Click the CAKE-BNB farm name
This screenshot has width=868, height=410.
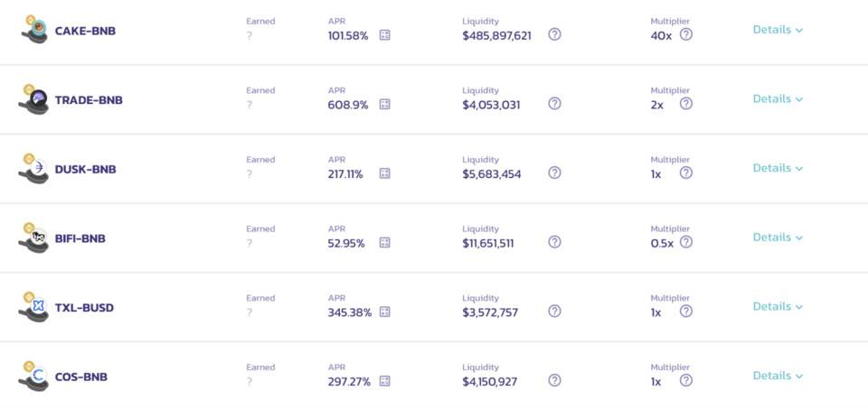click(x=85, y=31)
